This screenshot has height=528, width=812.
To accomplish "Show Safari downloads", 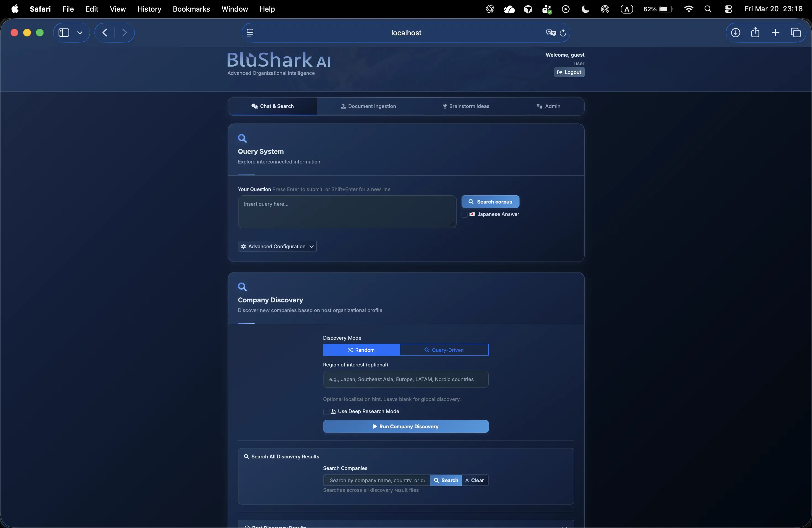I will coord(735,32).
